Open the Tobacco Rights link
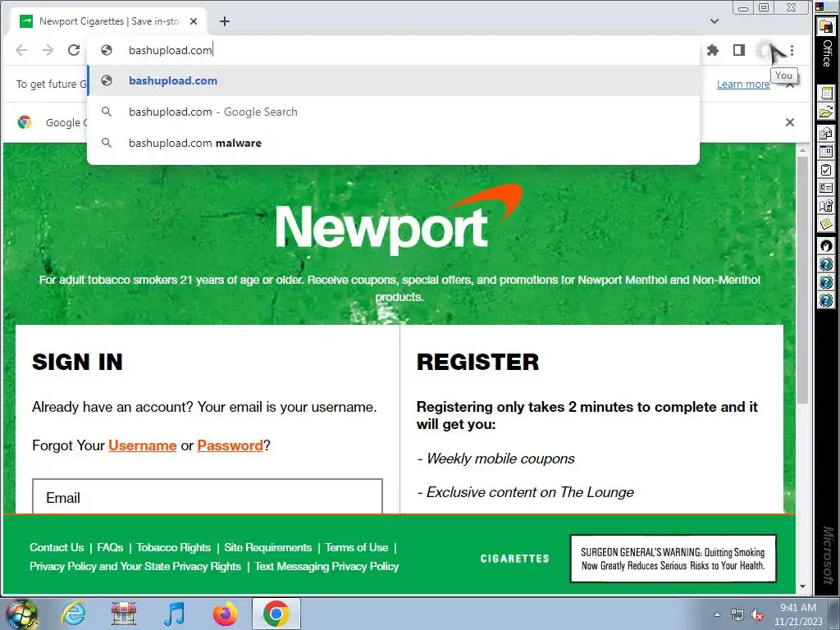Image resolution: width=840 pixels, height=630 pixels. [x=174, y=547]
